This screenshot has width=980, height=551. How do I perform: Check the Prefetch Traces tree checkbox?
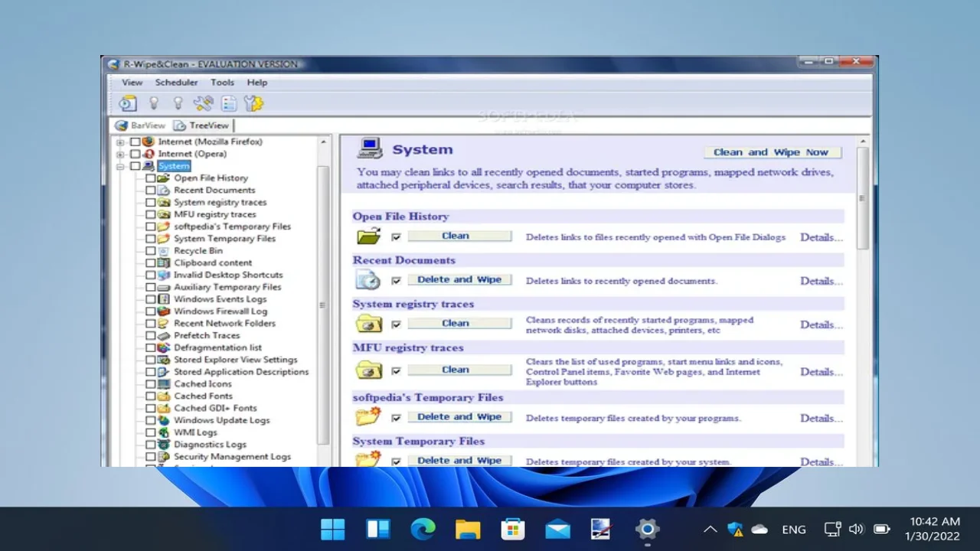151,335
